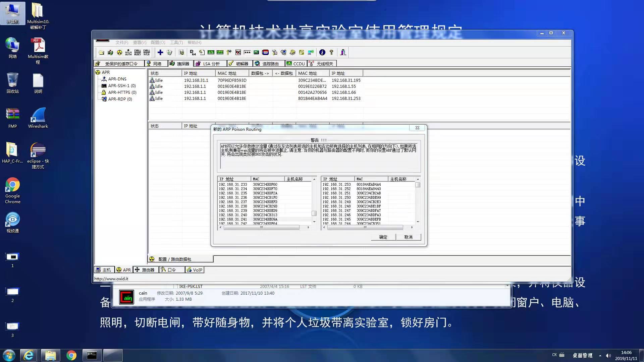Click the blue About info icon

322,52
